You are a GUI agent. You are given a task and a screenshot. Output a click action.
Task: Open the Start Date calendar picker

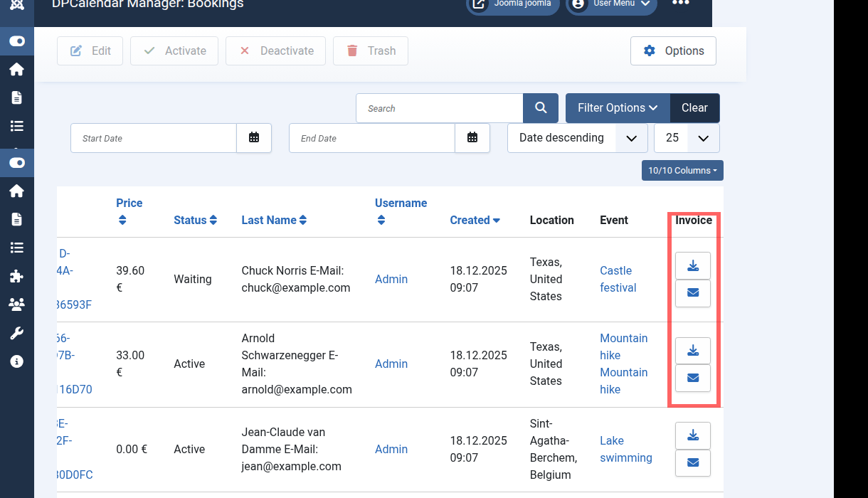(x=254, y=138)
